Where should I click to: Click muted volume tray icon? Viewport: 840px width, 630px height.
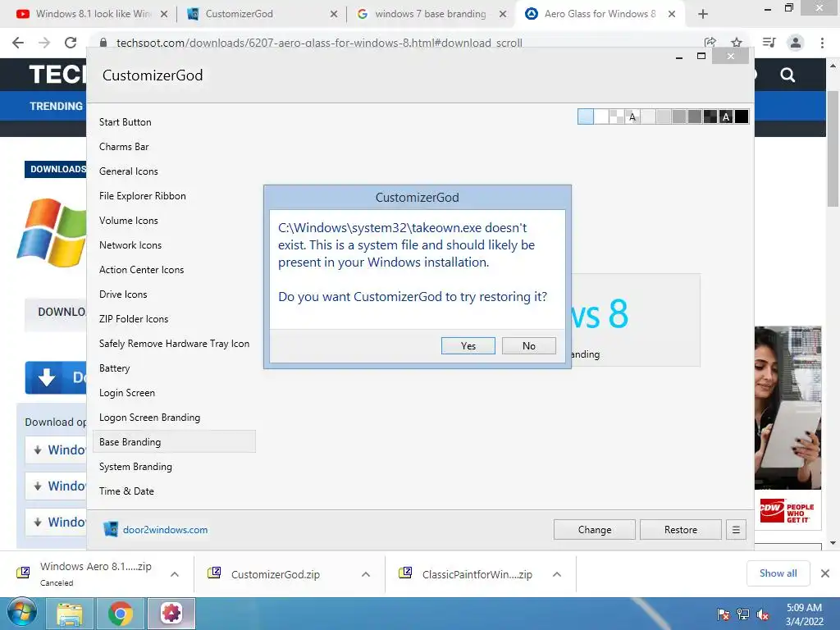[763, 614]
